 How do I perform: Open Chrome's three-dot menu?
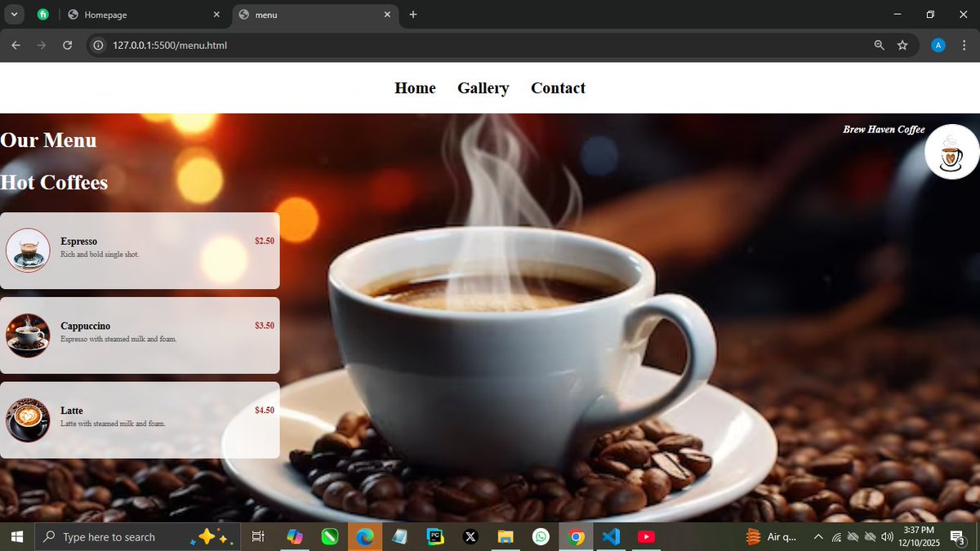(x=964, y=46)
